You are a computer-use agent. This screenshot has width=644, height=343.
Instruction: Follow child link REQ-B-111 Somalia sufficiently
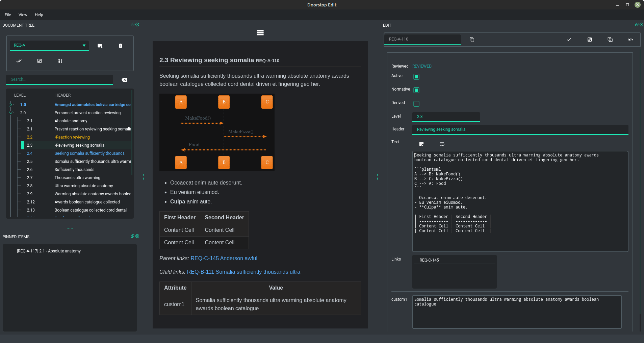243,272
